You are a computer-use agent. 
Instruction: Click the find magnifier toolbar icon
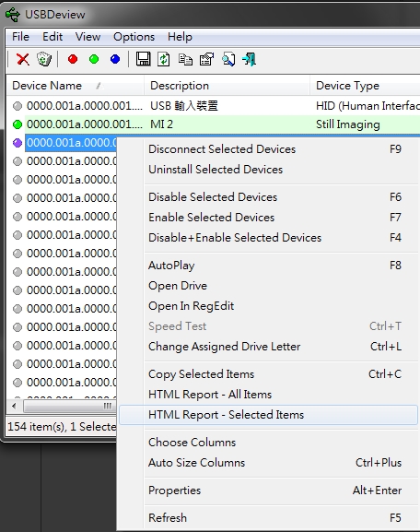coord(228,59)
